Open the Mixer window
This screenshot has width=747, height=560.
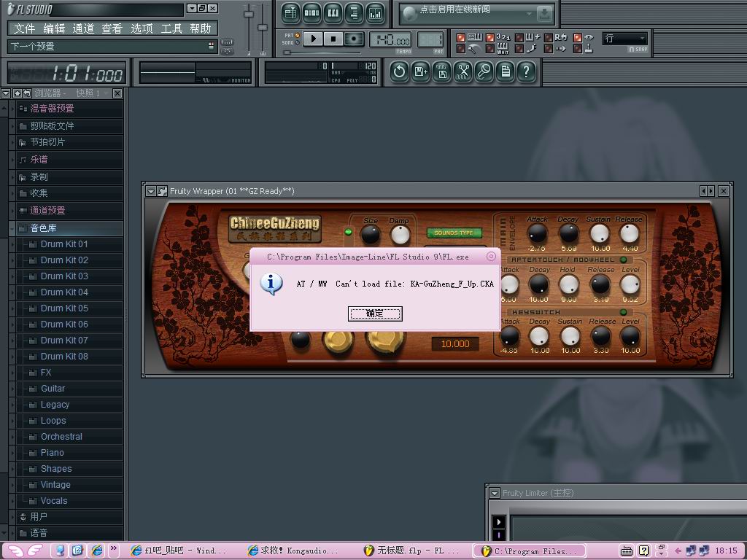coord(376,13)
